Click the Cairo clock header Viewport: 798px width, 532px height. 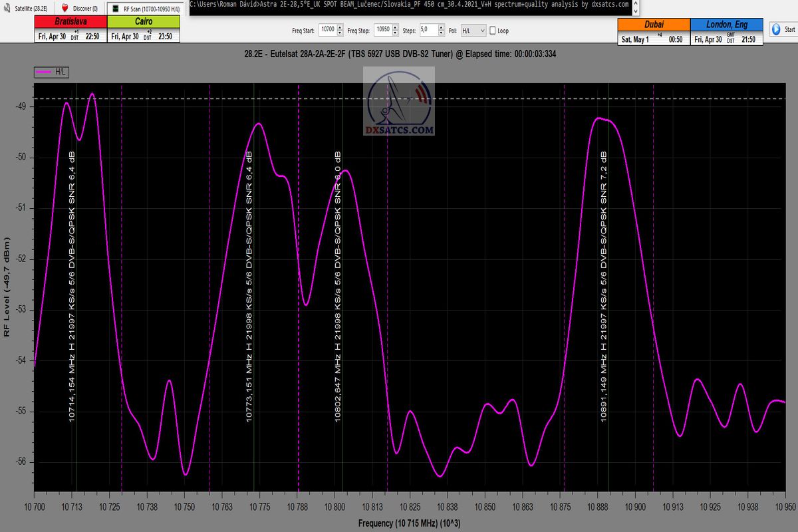coord(142,22)
